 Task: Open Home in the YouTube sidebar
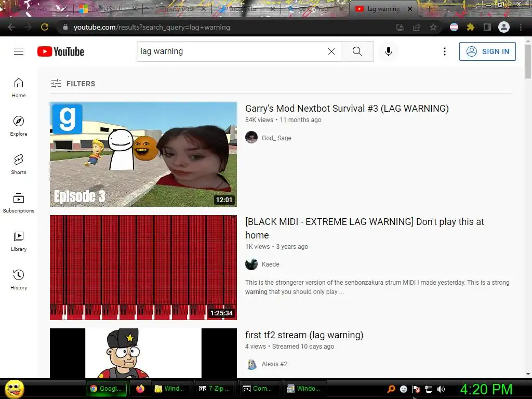19,87
